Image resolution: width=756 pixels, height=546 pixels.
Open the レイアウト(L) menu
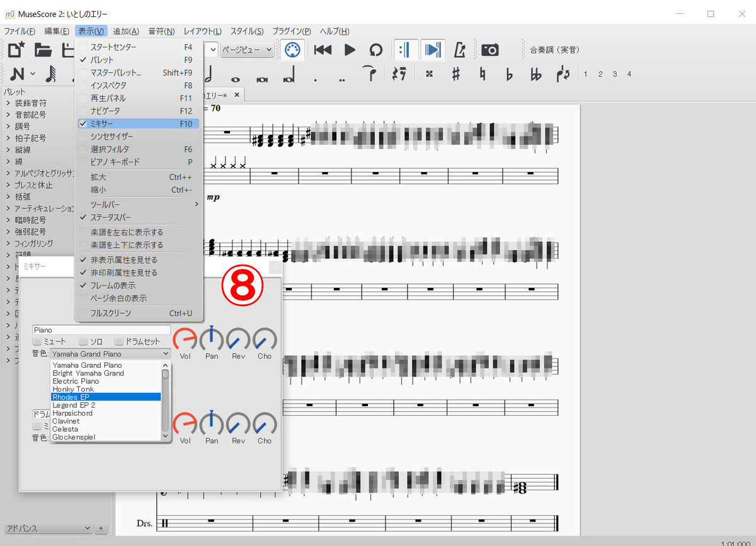[x=202, y=31]
